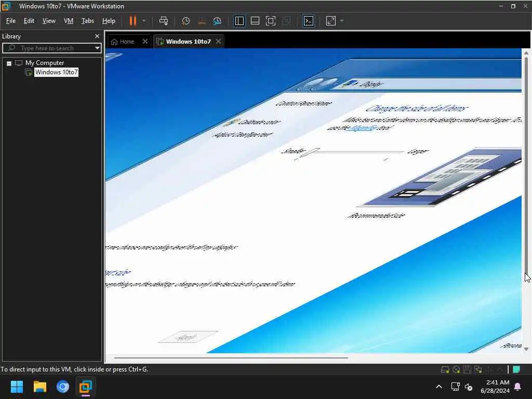532x399 pixels.
Task: Click the orange Revert to snapshot icon
Action: click(202, 21)
